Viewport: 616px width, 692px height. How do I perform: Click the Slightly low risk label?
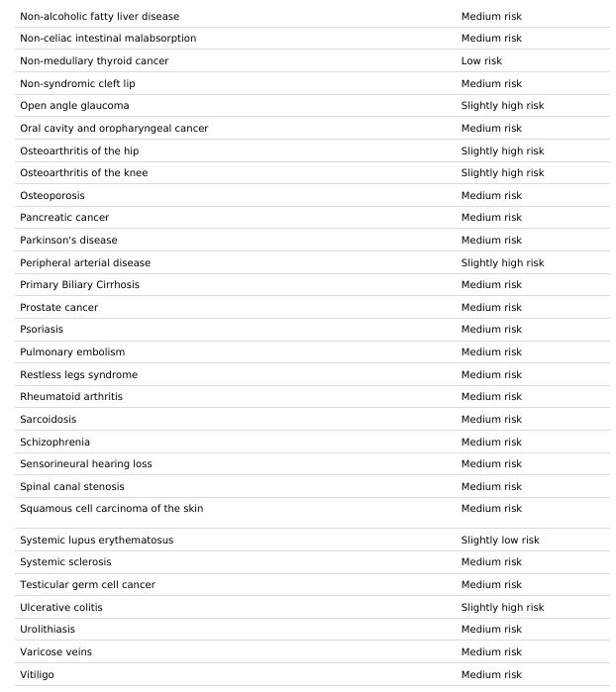pyautogui.click(x=500, y=541)
